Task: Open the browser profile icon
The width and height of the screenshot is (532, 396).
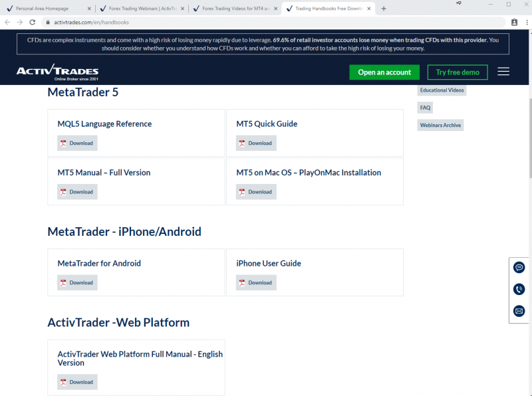Action: (514, 23)
